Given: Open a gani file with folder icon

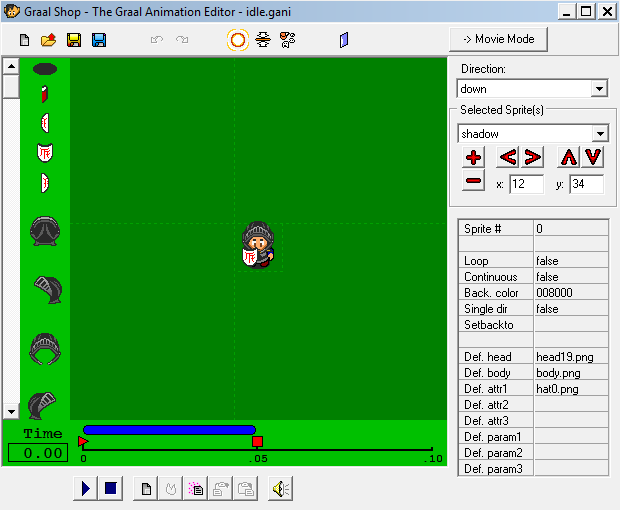Looking at the screenshot, I should tap(48, 40).
